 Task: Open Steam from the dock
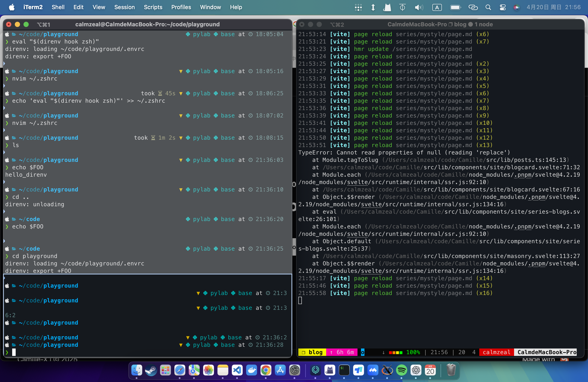click(151, 370)
